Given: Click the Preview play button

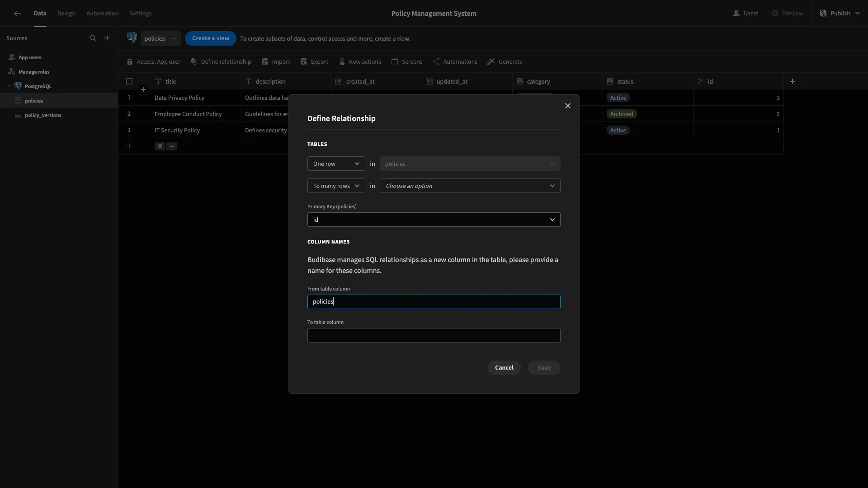Looking at the screenshot, I should click(787, 14).
